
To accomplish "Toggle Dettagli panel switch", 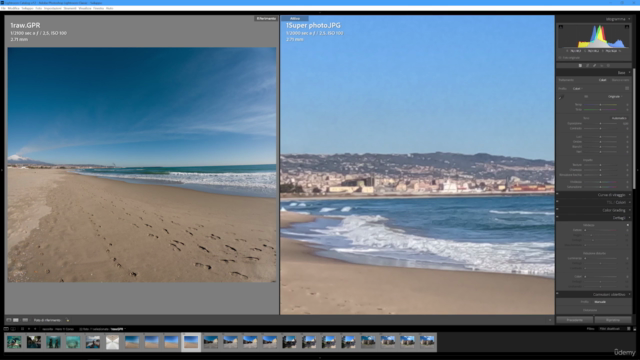I will [558, 218].
